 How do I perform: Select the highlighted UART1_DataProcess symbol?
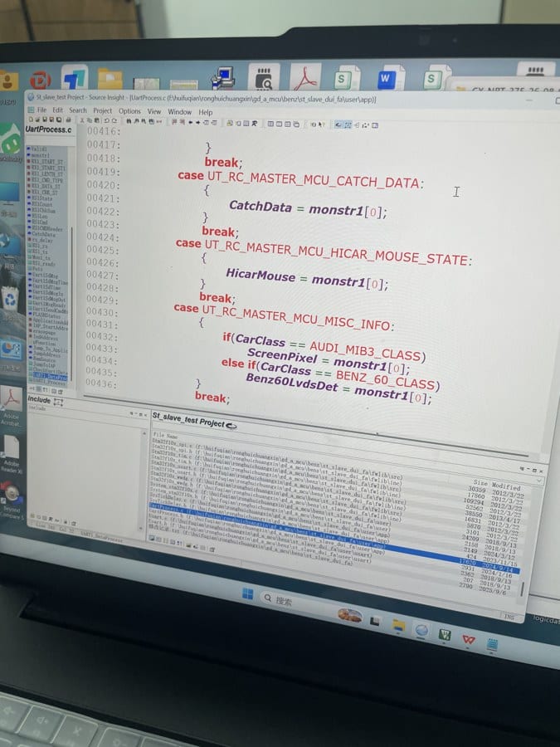pyautogui.click(x=50, y=377)
